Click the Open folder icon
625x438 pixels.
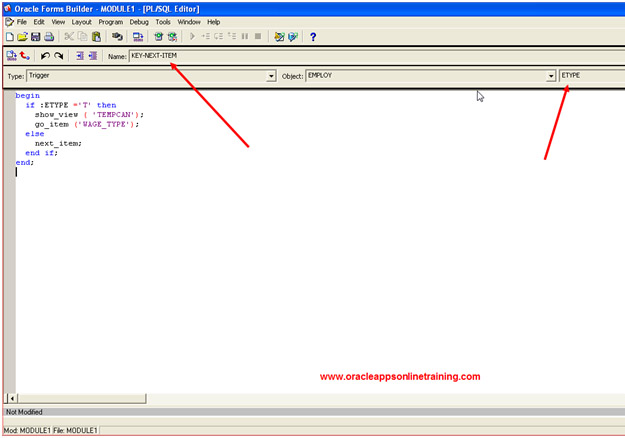click(22, 37)
